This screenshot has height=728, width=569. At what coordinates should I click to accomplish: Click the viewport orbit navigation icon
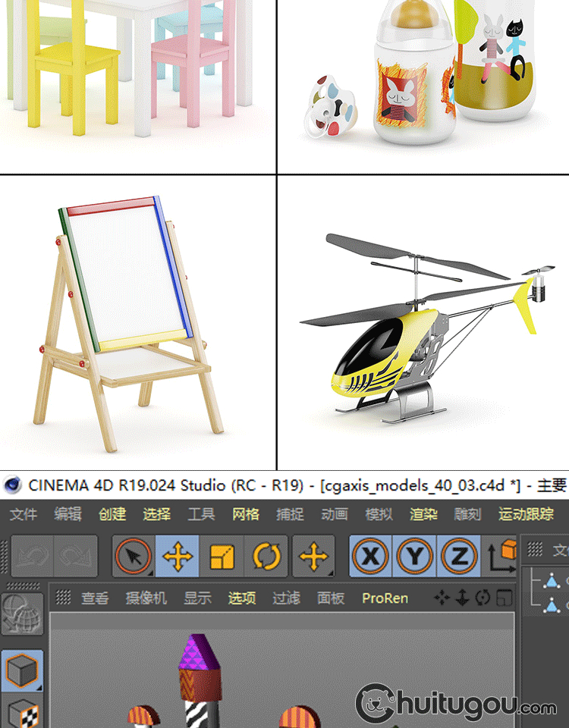click(483, 598)
